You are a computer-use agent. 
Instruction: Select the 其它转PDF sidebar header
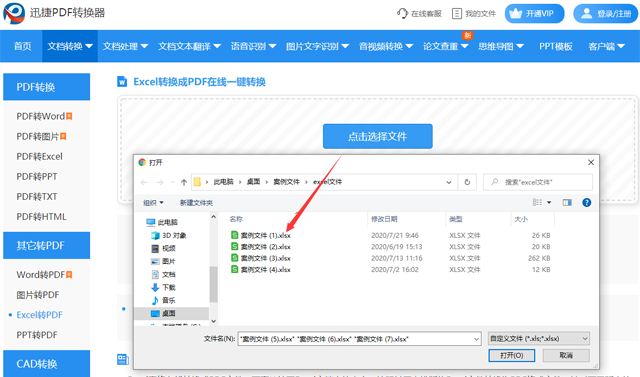coord(47,245)
